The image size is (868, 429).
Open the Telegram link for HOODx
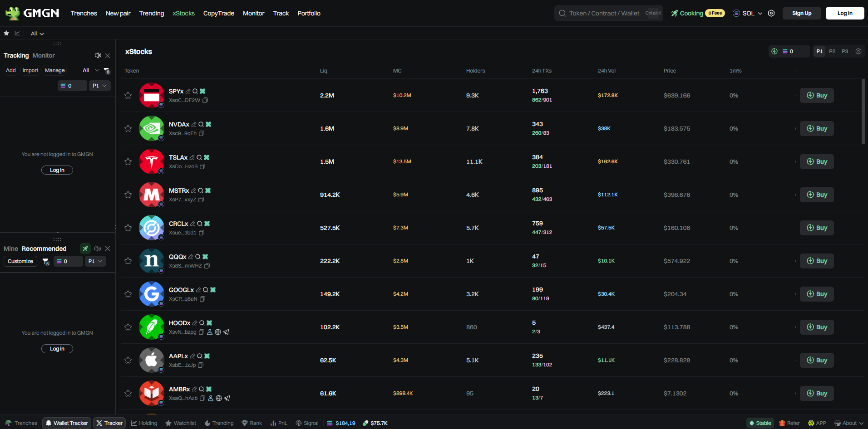227,332
